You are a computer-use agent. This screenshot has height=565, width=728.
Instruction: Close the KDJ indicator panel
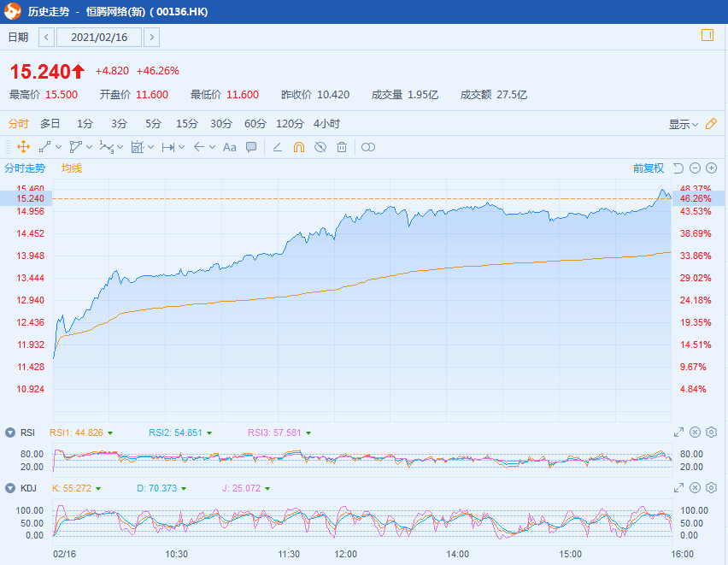(x=695, y=488)
